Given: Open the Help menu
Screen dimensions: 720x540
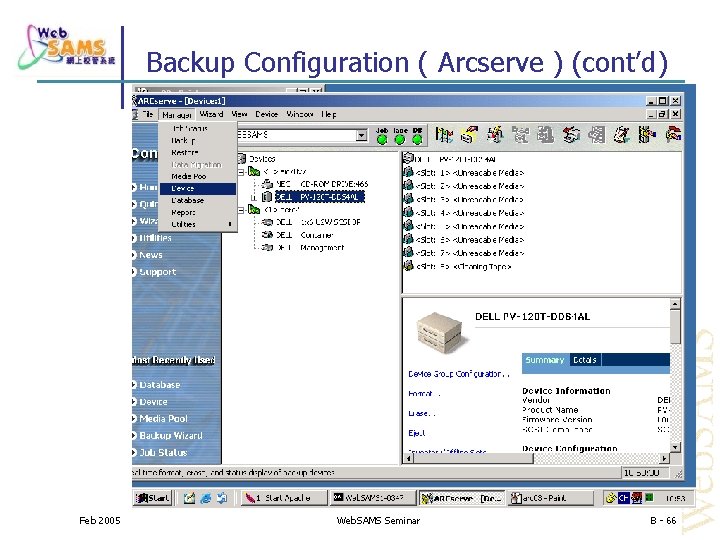Looking at the screenshot, I should click(329, 114).
